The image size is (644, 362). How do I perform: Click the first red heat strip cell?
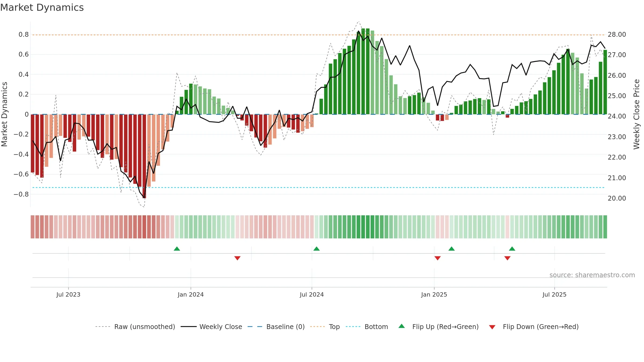pos(32,227)
